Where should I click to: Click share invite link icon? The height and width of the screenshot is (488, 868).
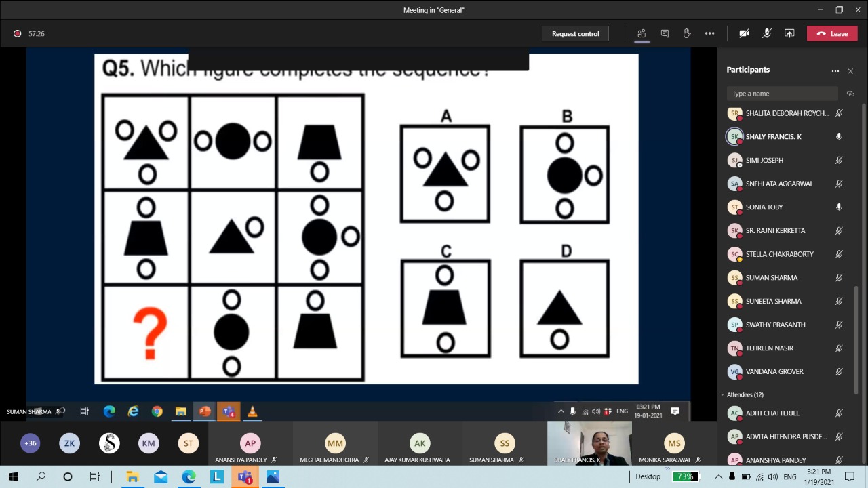pyautogui.click(x=850, y=94)
